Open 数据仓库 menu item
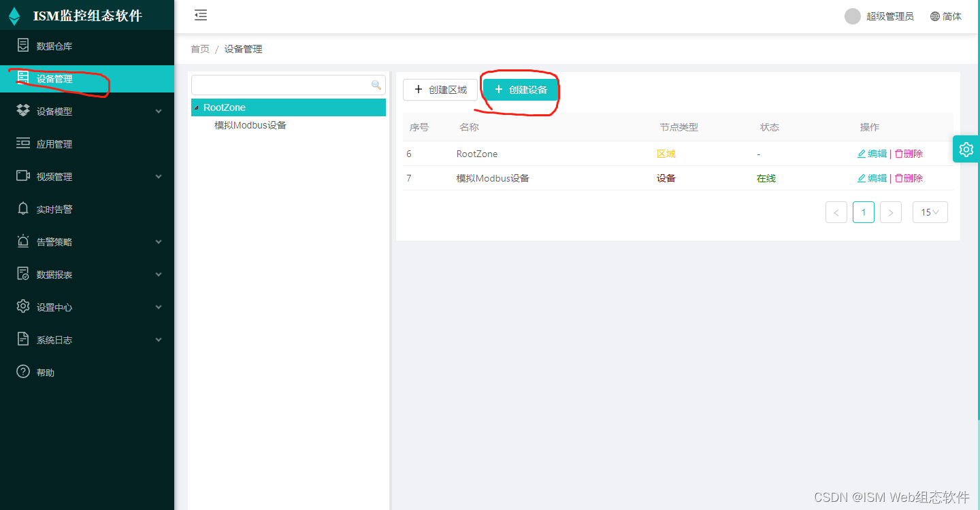Screen dimensions: 980x510 [87, 46]
